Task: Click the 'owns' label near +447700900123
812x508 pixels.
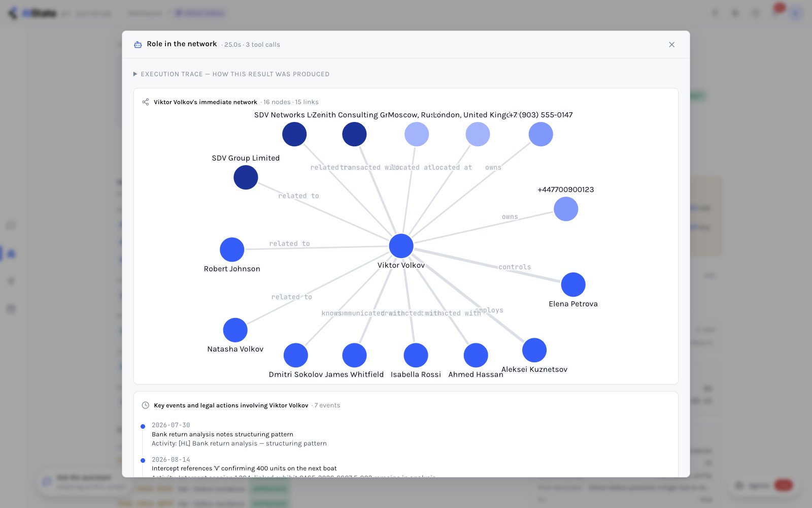Action: 510,217
